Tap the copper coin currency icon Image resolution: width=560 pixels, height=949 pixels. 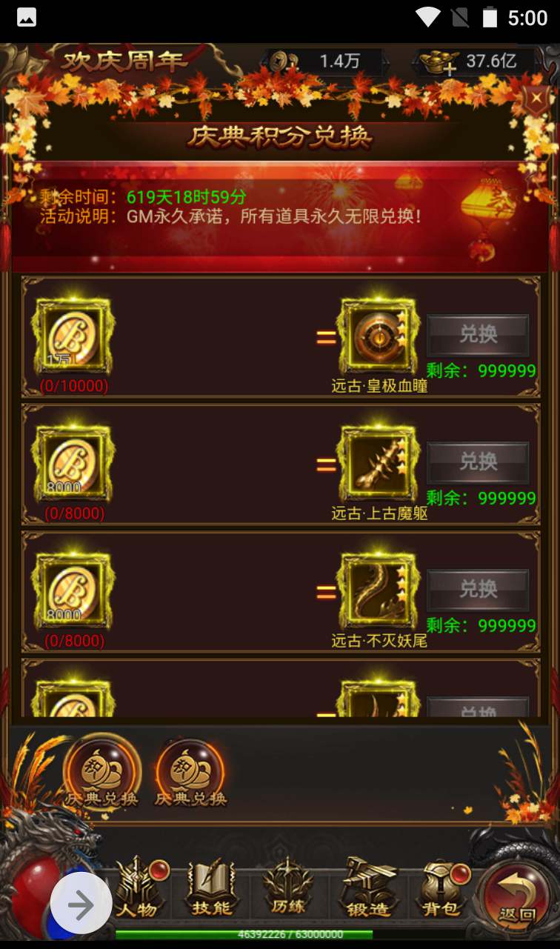pyautogui.click(x=282, y=61)
